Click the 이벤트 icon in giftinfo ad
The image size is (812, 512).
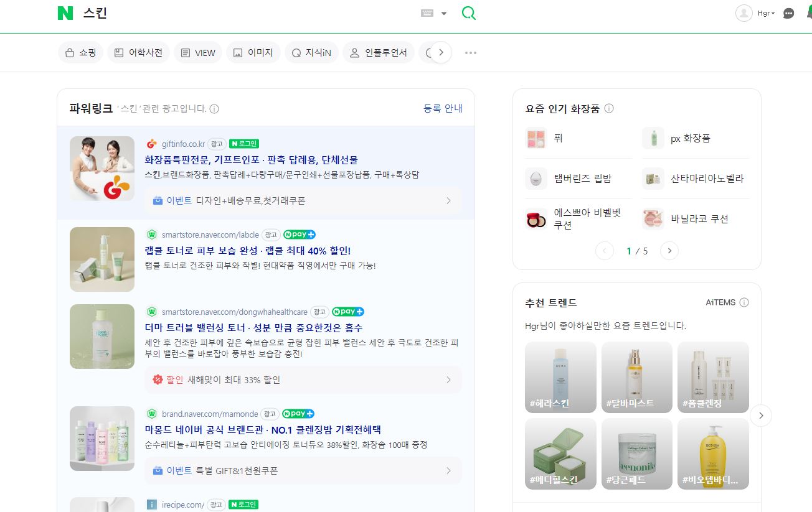[158, 201]
